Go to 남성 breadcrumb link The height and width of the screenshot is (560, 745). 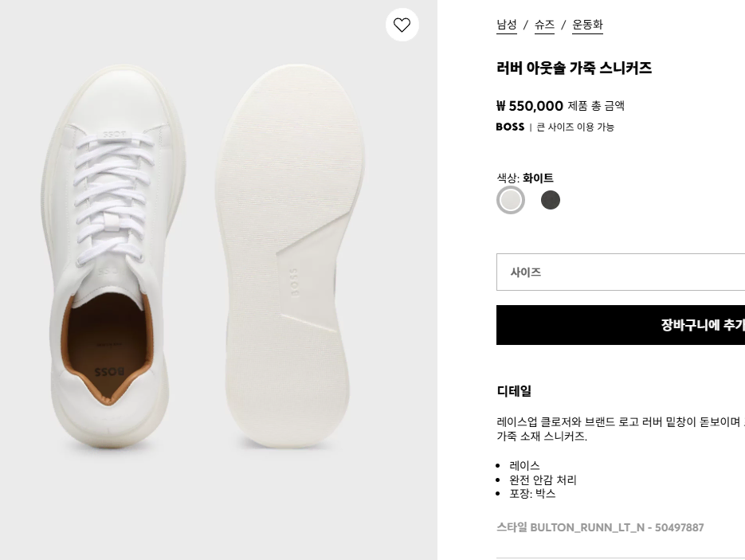[507, 25]
